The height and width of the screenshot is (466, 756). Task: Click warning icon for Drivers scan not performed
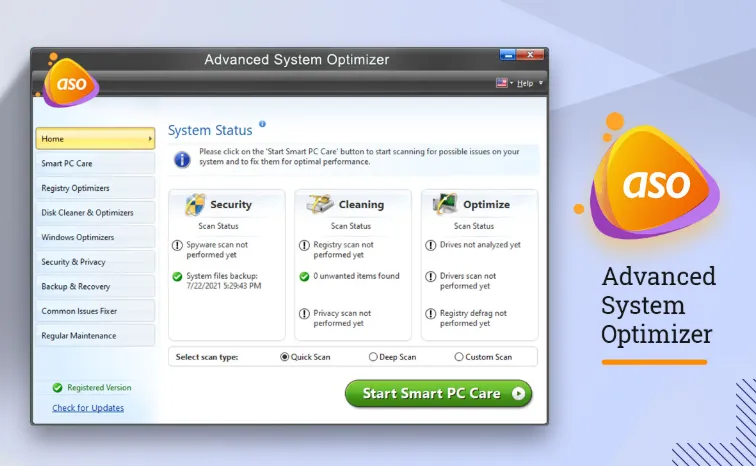point(431,277)
